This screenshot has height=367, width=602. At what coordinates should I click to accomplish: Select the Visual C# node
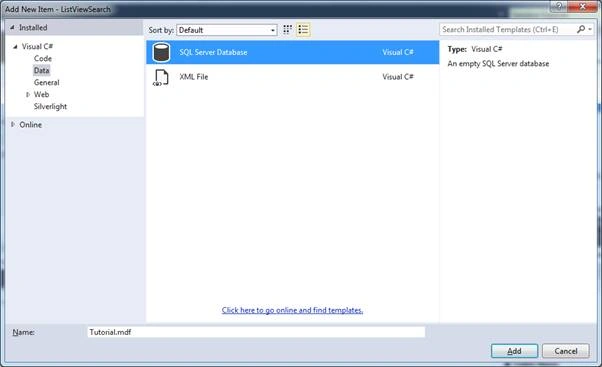click(37, 46)
